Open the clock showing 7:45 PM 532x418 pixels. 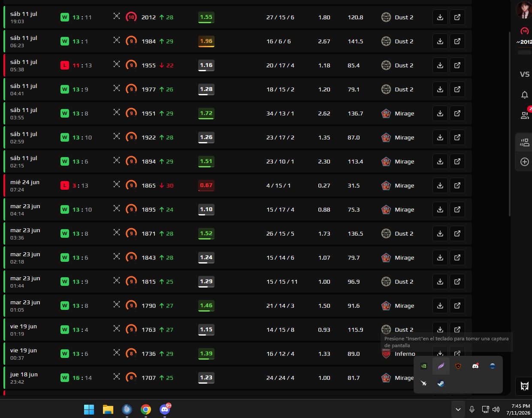(x=518, y=409)
